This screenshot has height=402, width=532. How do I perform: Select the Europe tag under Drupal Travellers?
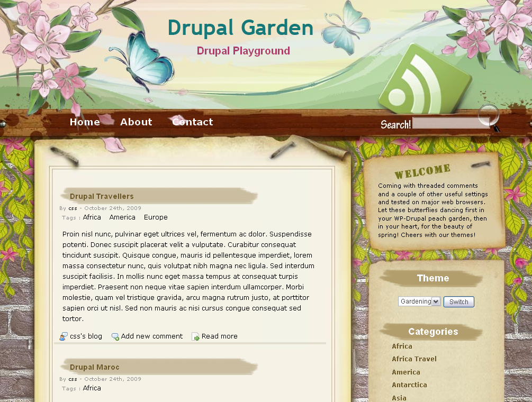(156, 217)
